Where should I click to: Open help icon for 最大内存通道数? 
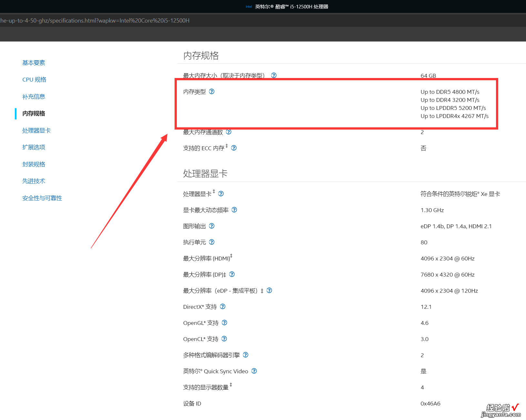tap(229, 132)
